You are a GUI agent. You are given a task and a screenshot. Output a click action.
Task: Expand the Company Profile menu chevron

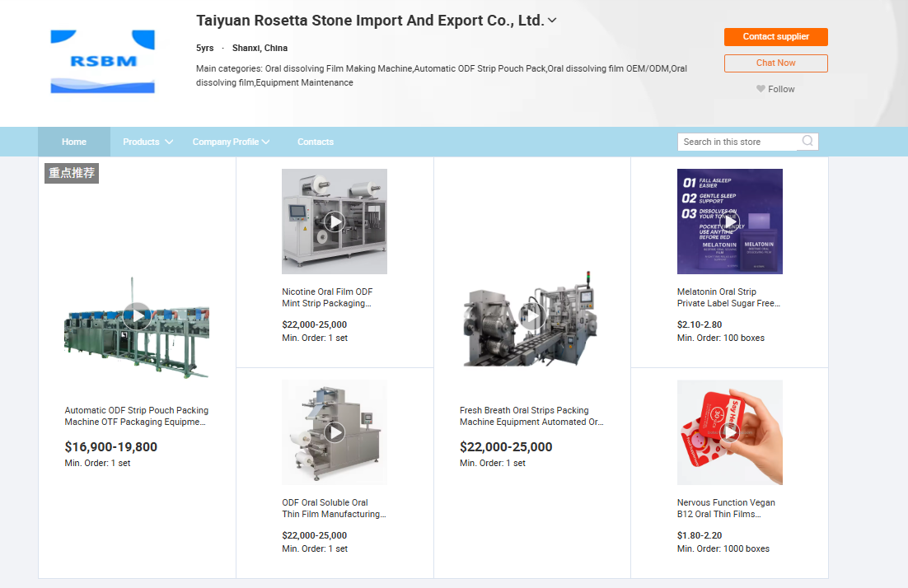click(x=266, y=142)
